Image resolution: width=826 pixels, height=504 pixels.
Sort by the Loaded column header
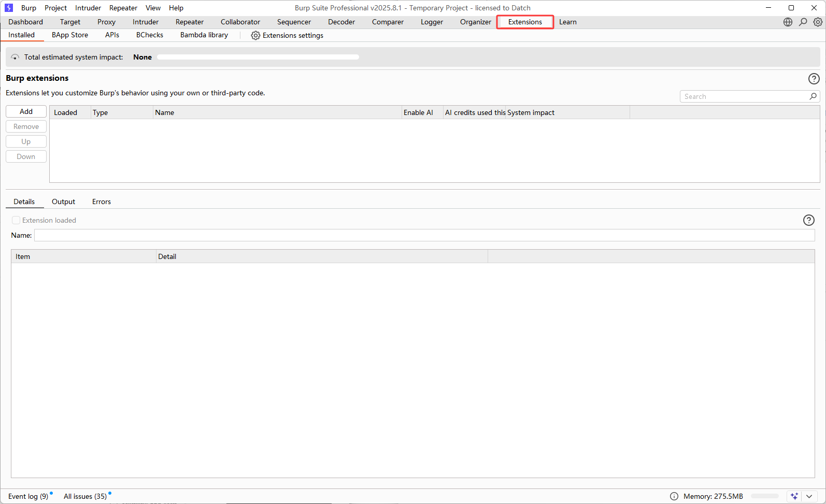tap(70, 112)
